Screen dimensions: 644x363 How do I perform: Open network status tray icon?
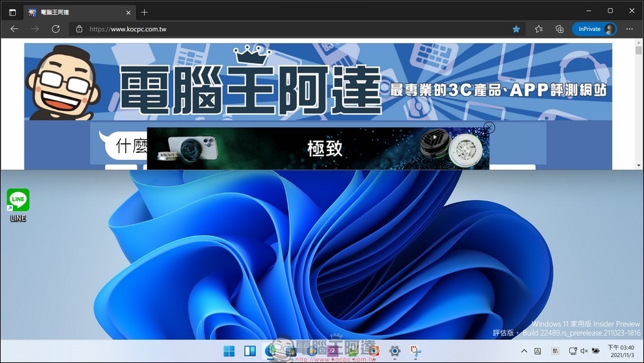click(x=573, y=351)
